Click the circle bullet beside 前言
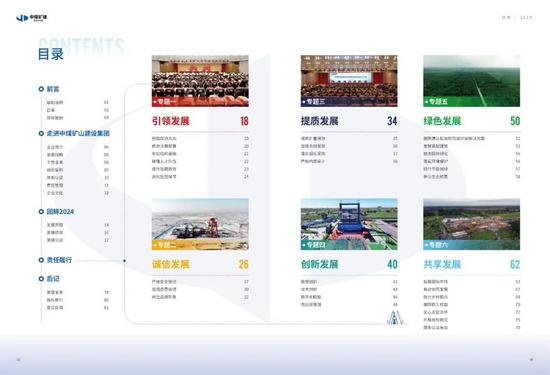550x375 pixels. [x=41, y=89]
